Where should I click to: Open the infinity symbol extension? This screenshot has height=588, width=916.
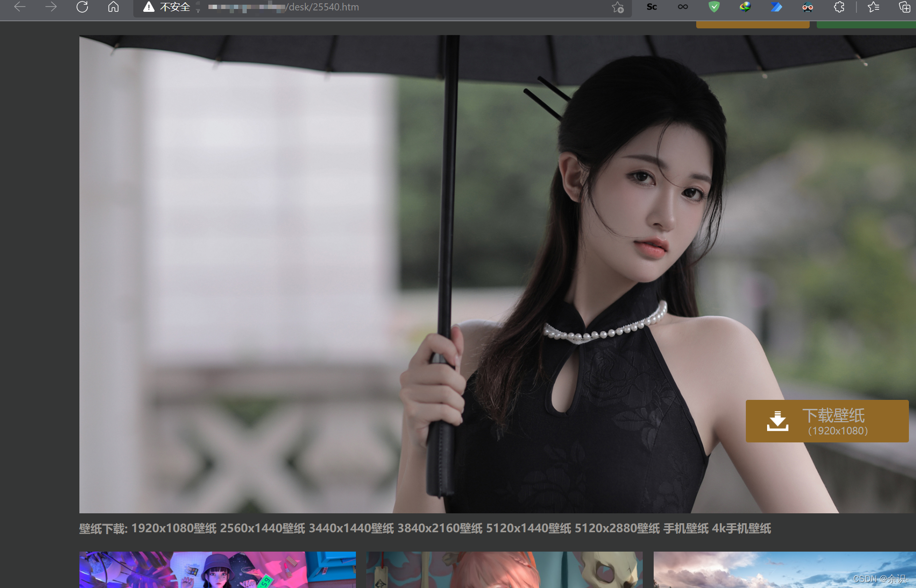(x=683, y=7)
